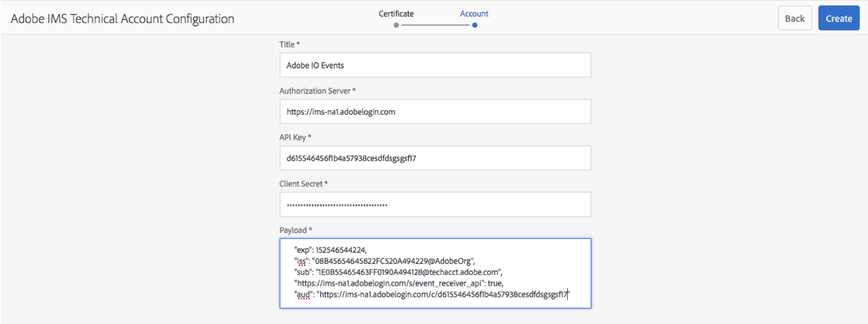Click the "exp": 152546544224 line in the payload

point(331,250)
